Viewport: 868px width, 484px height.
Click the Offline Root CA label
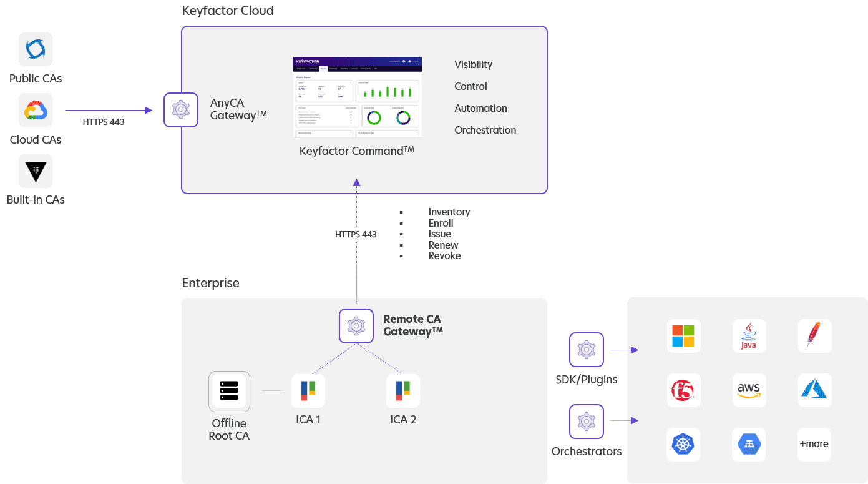pos(229,430)
